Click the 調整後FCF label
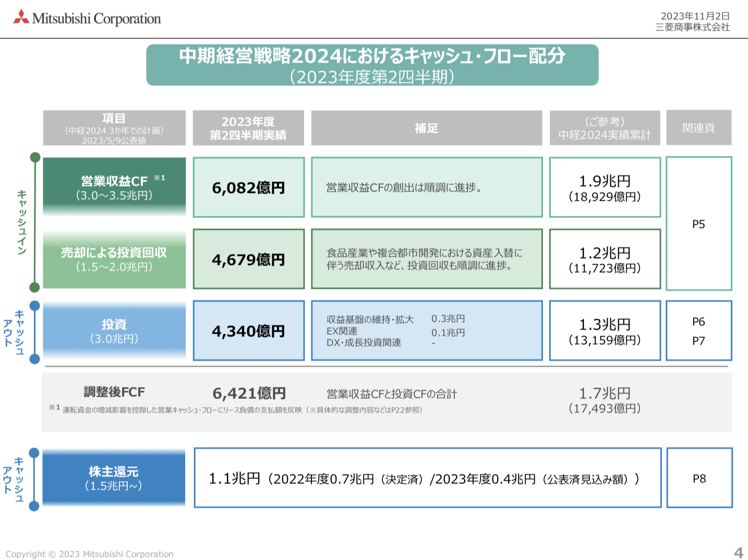Viewport: 748px width, 560px height. coord(114,392)
